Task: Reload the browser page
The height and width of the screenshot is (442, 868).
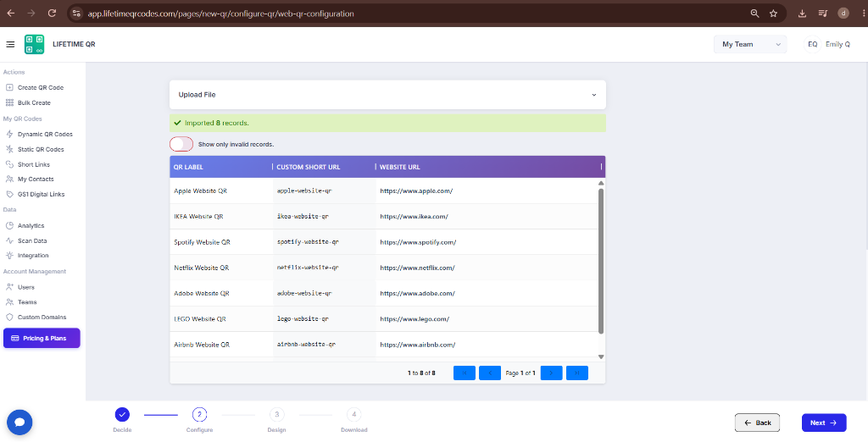Action: point(52,14)
